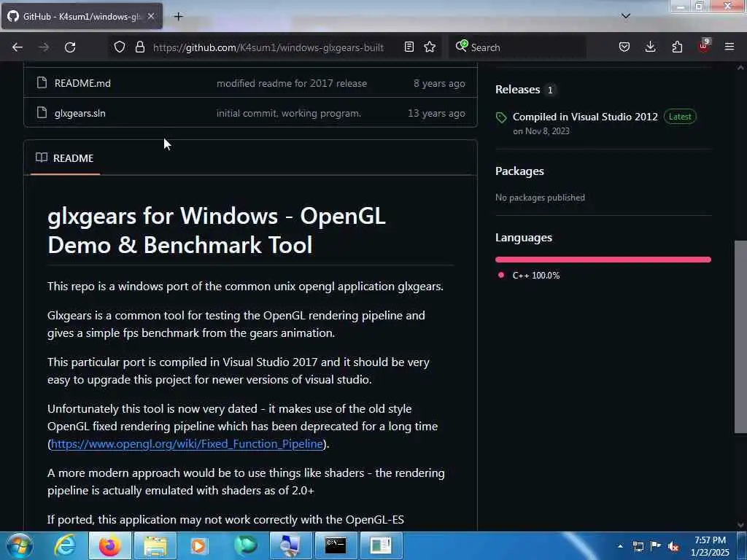Open commit 'initial commit, working program.'
747x560 pixels.
click(x=289, y=113)
